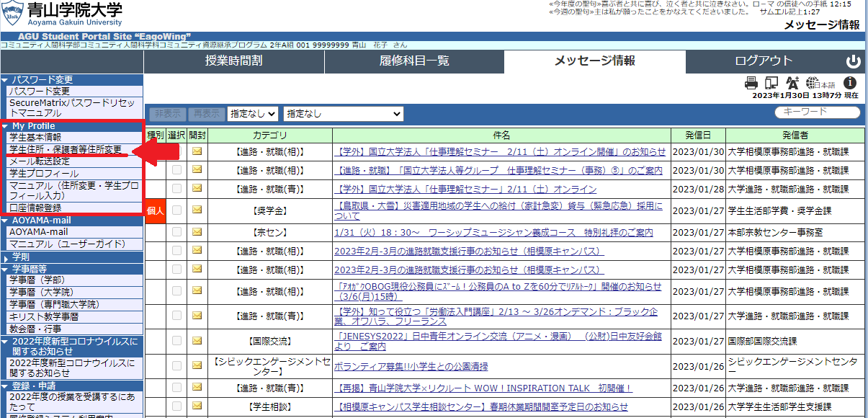The width and height of the screenshot is (868, 418).
Task: Open the 学生プロフィール sidebar item
Action: pyautogui.click(x=45, y=174)
